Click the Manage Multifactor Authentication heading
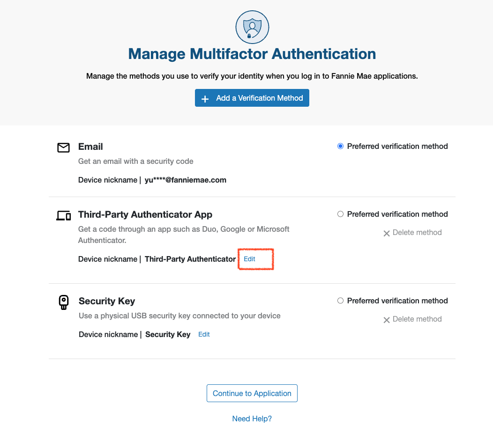Viewport: 493px width, 448px height. pyautogui.click(x=252, y=54)
